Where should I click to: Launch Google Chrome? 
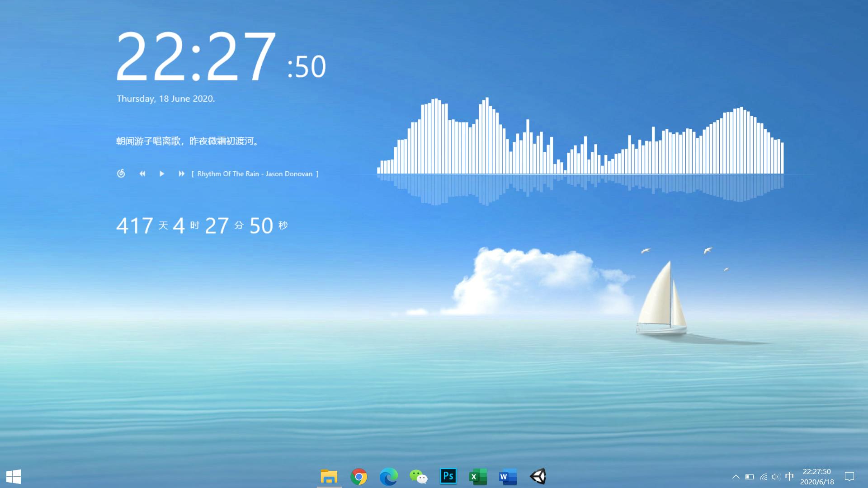click(x=359, y=477)
